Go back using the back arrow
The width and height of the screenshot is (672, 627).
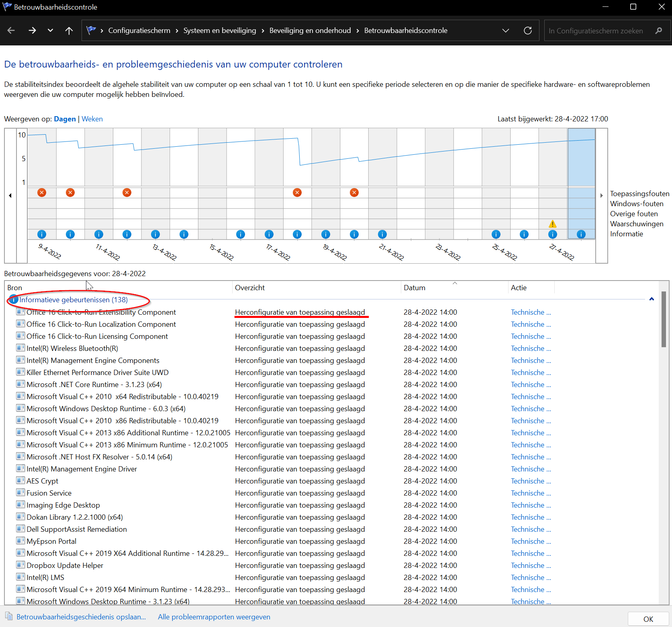click(x=11, y=31)
